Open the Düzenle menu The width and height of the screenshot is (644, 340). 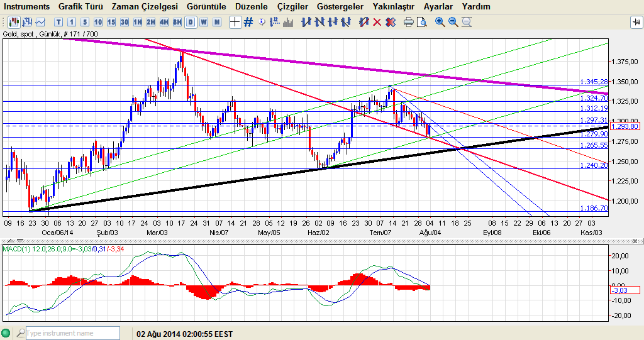252,6
